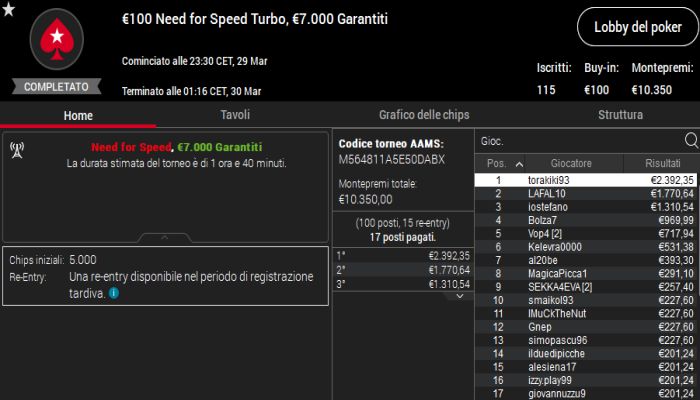The image size is (700, 400).
Task: Select player Kelevra0000 in results
Action: point(586,246)
